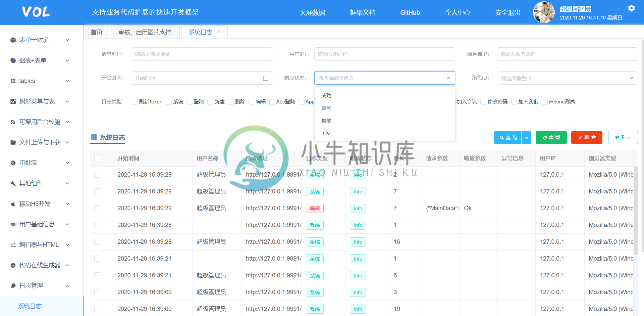
Task: Click the 其他组件 wrench icon
Action: [x=13, y=183]
